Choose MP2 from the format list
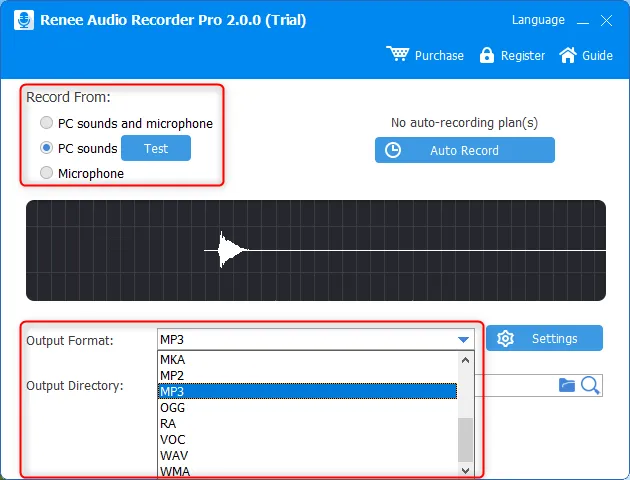 [307, 375]
